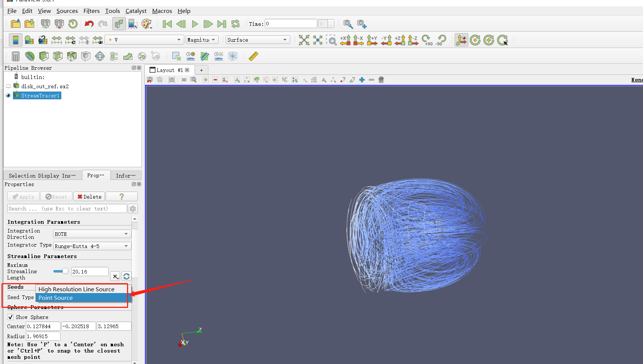This screenshot has width=643, height=364.
Task: Toggle visibility of StreamTracer1 in pipeline
Action: coord(8,95)
